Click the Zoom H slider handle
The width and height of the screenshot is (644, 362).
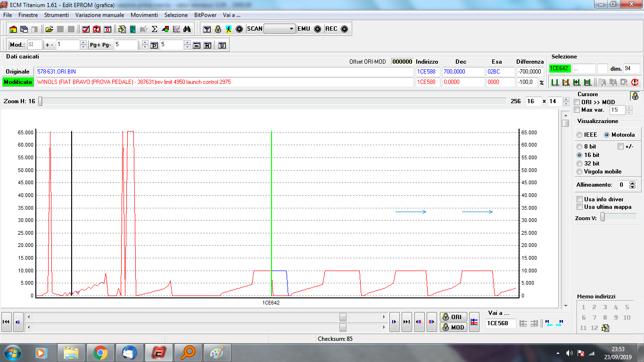[40, 101]
